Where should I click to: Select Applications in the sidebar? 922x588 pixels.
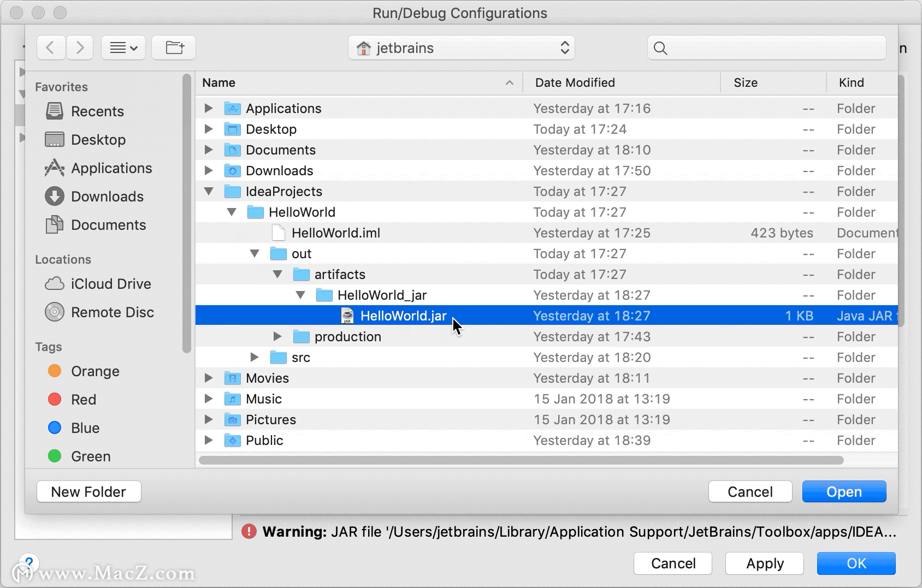(x=98, y=168)
